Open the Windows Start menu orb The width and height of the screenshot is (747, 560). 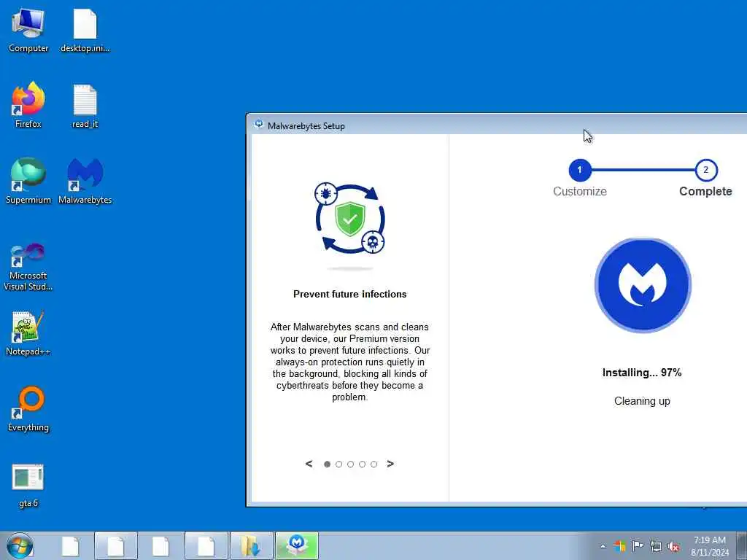[x=20, y=545]
